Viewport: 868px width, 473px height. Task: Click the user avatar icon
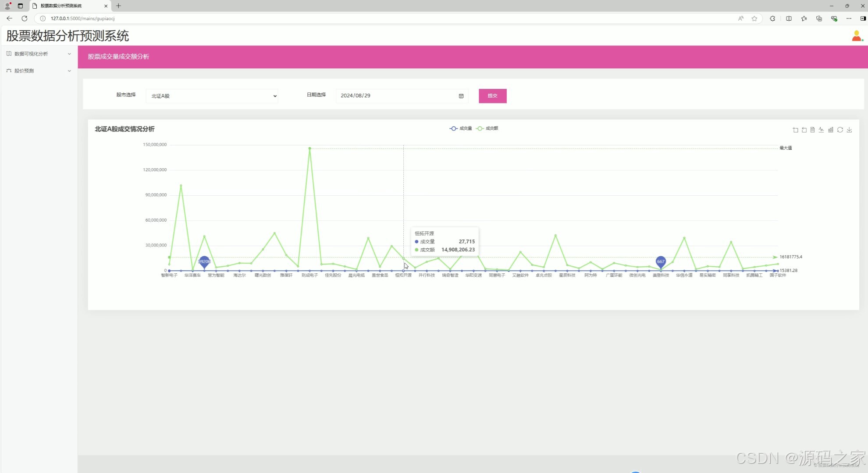point(856,36)
